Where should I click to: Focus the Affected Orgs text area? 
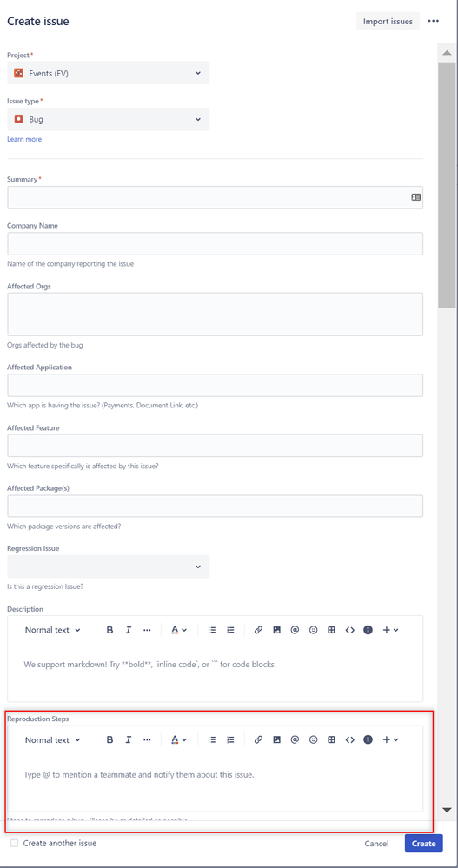[x=216, y=315]
